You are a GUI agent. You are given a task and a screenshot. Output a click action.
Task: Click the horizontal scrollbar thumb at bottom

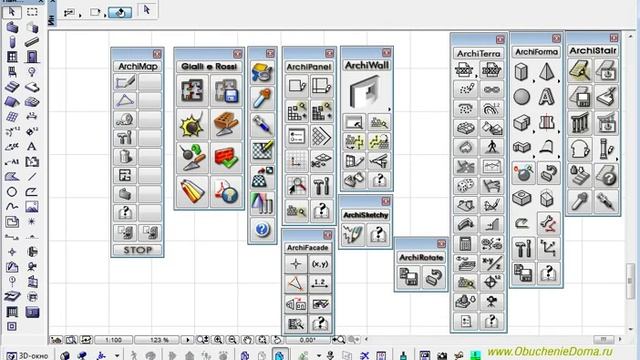(x=603, y=340)
